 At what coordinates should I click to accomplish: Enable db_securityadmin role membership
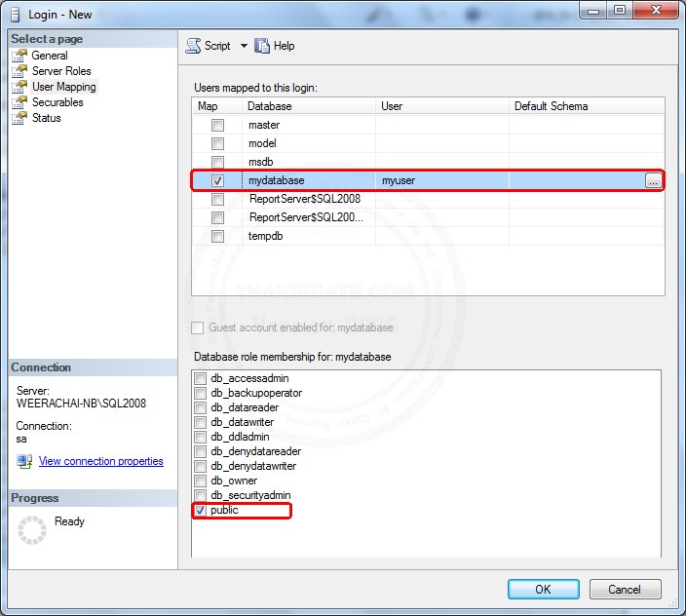click(201, 495)
